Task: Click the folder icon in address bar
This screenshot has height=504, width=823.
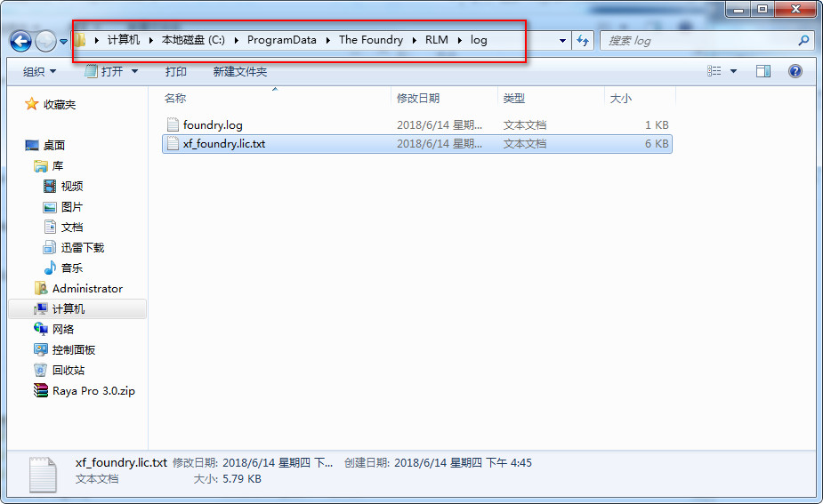Action: tap(80, 40)
